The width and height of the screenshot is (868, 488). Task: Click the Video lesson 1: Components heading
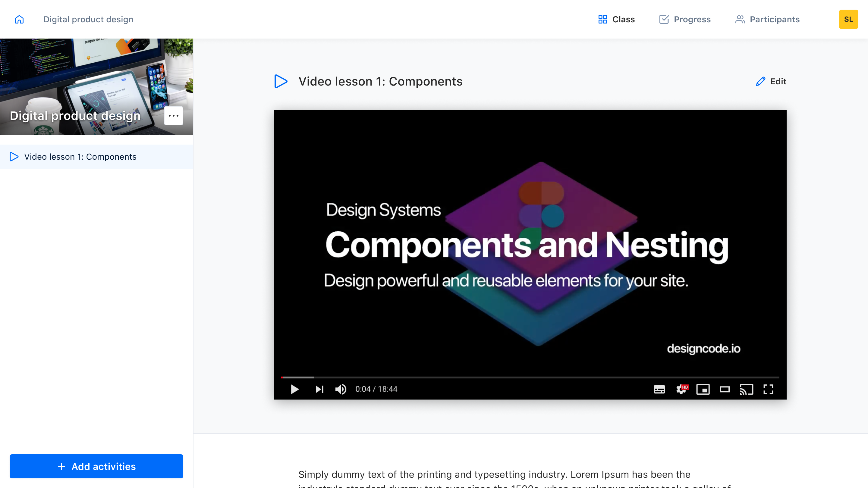coord(380,81)
